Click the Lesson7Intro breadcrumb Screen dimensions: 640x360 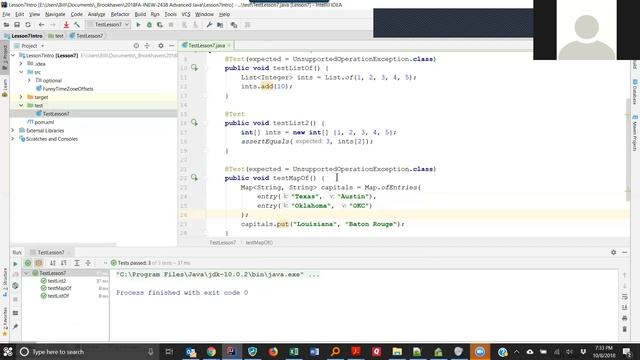pyautogui.click(x=24, y=36)
